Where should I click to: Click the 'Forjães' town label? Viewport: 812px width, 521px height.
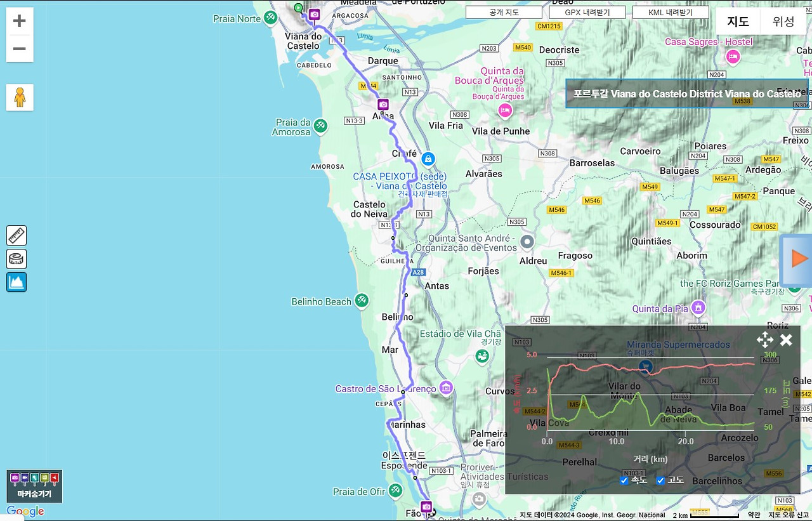pos(483,271)
